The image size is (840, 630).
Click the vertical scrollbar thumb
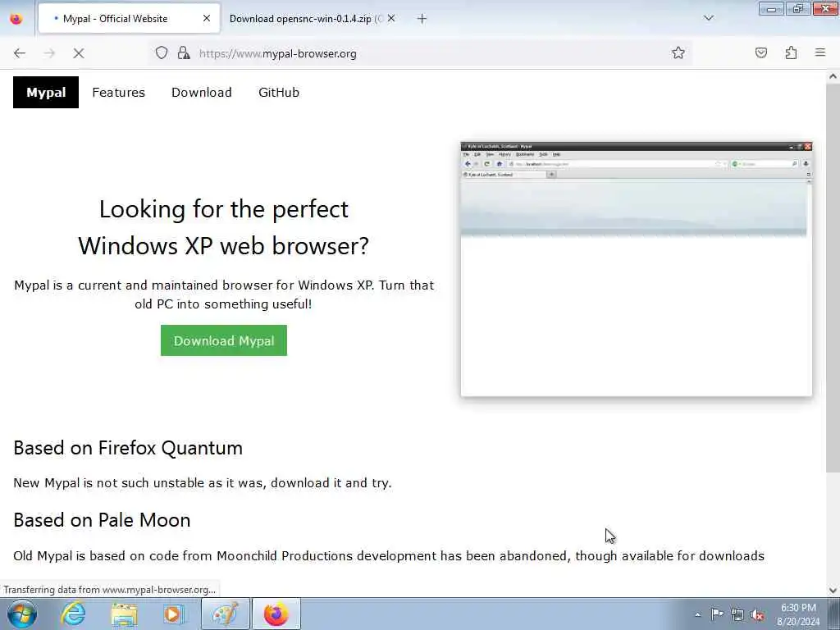point(833,279)
